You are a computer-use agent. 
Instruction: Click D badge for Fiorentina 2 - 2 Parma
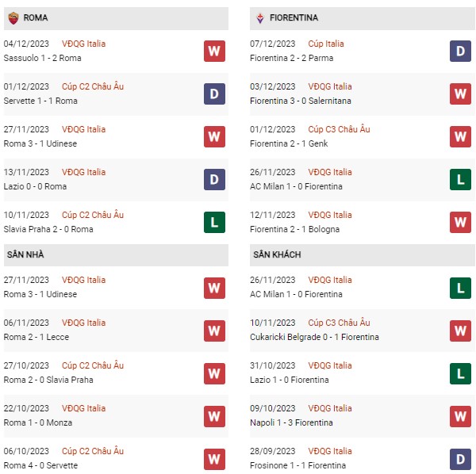click(460, 51)
